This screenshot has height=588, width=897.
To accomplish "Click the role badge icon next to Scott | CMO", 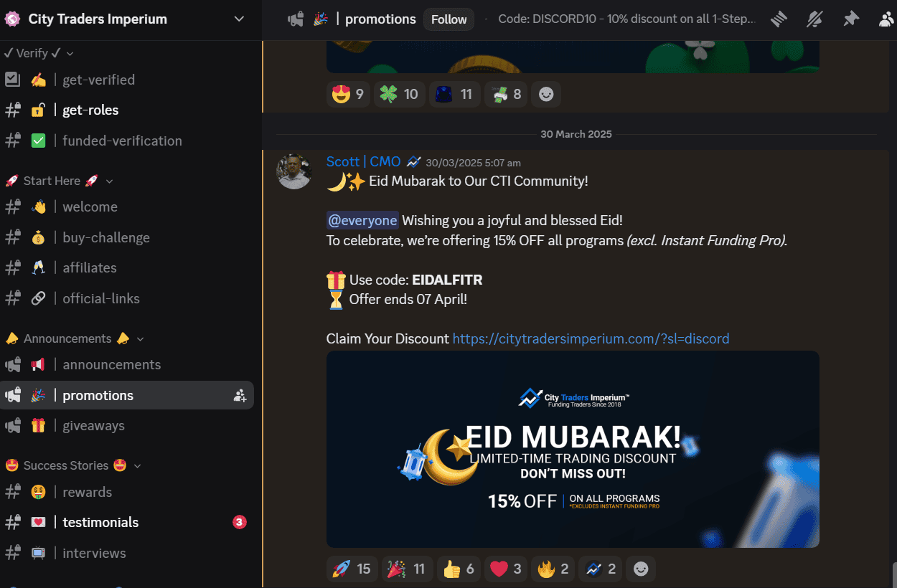I will click(414, 162).
